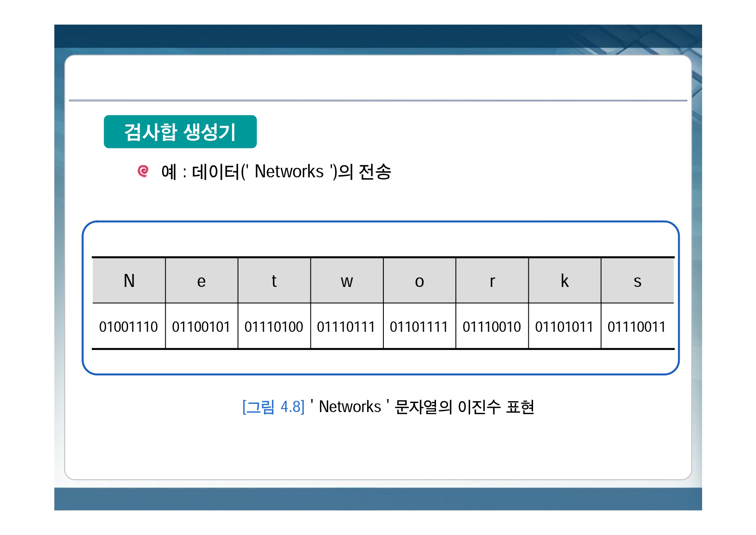Click the binary value 01101111
This screenshot has height=535, width=756.
(x=419, y=327)
